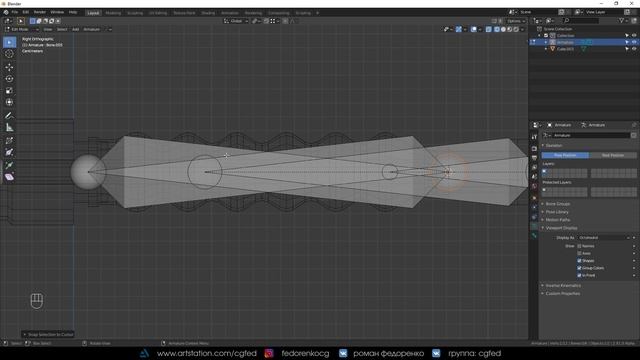640x360 pixels.
Task: Hide Armature with its eye icon
Action: [x=634, y=42]
